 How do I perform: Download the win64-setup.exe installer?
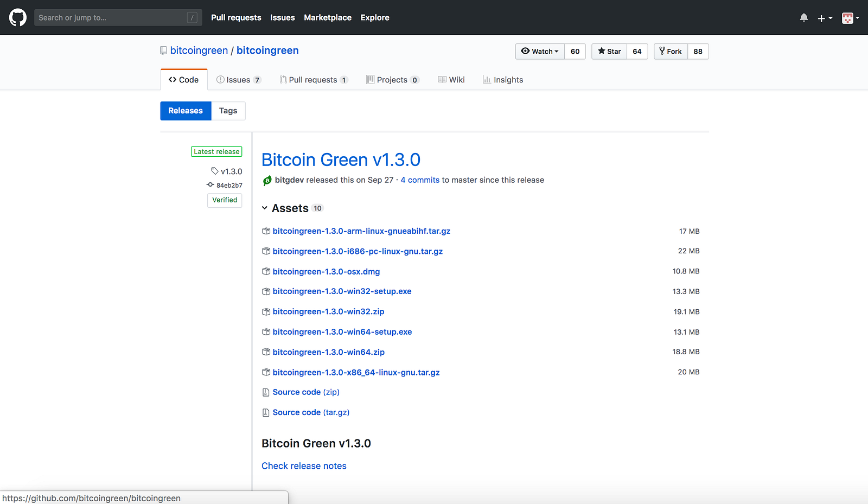pos(342,331)
